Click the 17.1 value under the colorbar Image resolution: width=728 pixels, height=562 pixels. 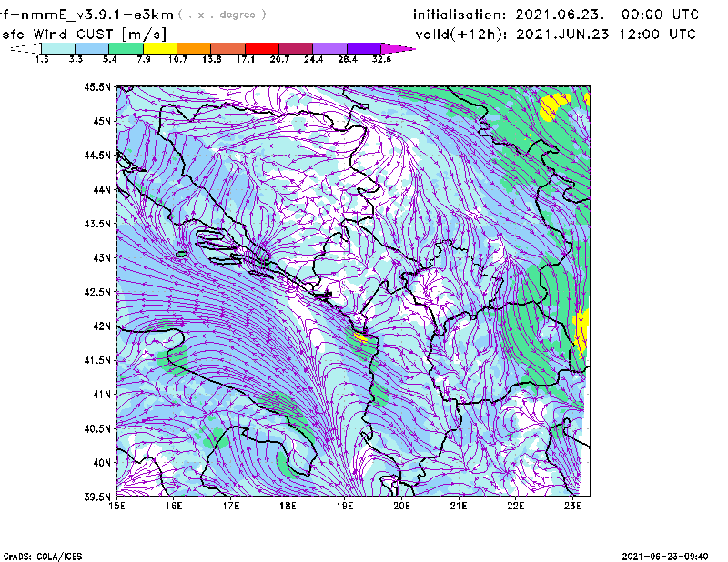pos(245,59)
